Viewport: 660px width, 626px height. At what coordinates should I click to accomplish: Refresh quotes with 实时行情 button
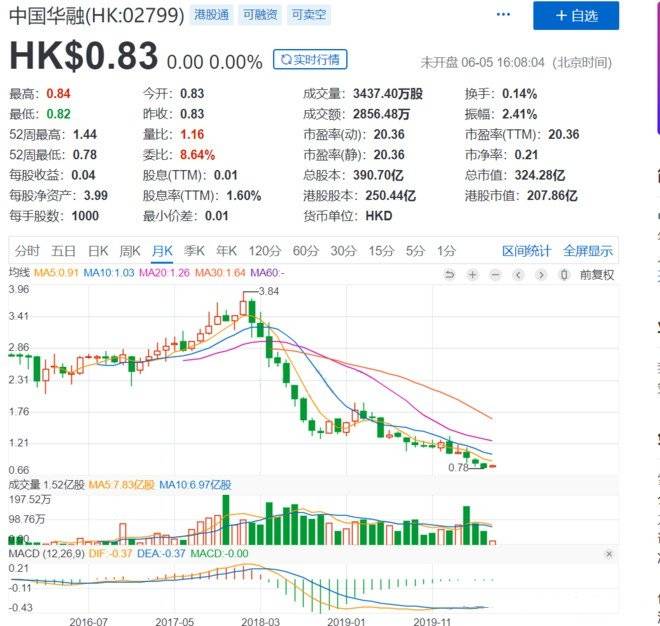(x=310, y=59)
